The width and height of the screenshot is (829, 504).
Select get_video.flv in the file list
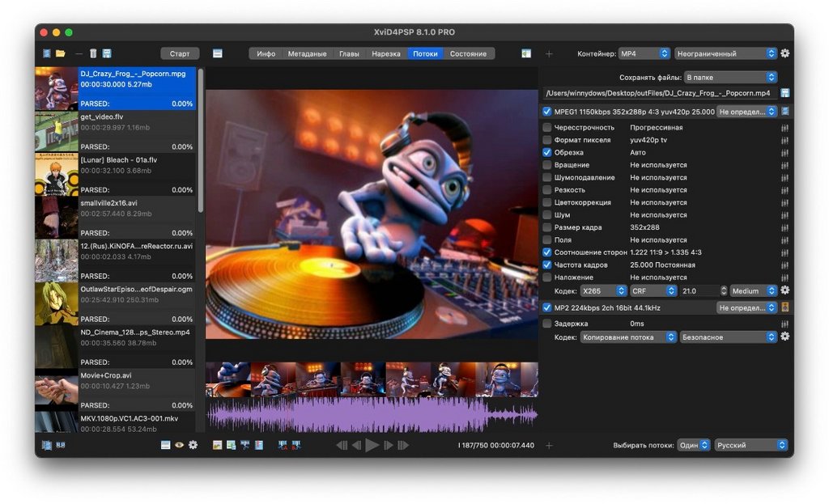(115, 132)
